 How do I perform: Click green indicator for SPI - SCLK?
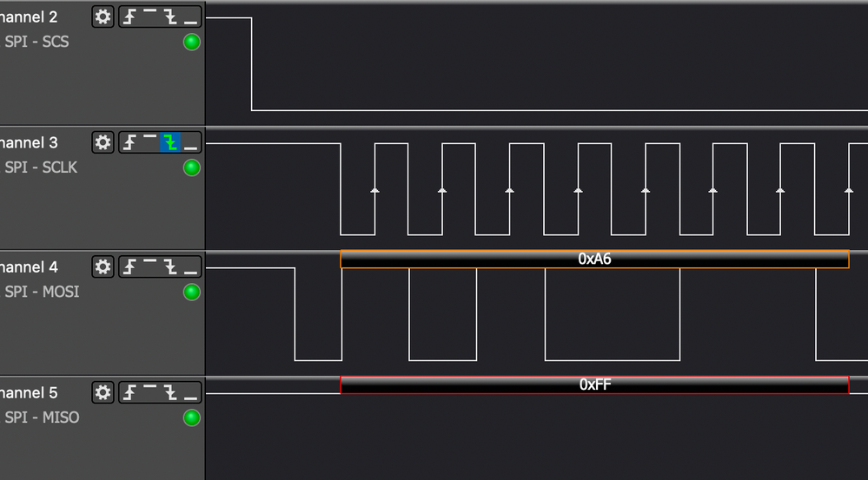pos(192,168)
